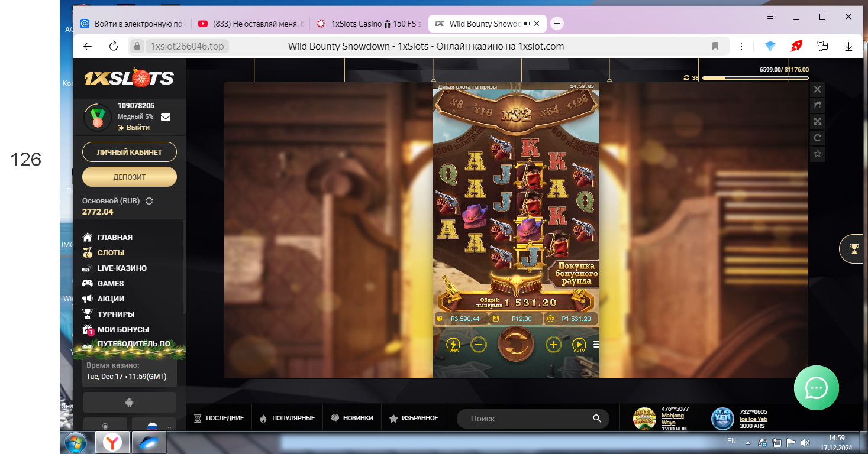Close the game with the X icon
Screen dimensions: 868x454
tap(817, 89)
